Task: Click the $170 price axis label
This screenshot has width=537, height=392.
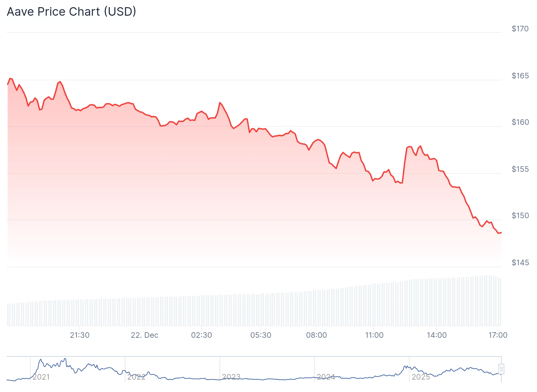Action: (x=520, y=29)
